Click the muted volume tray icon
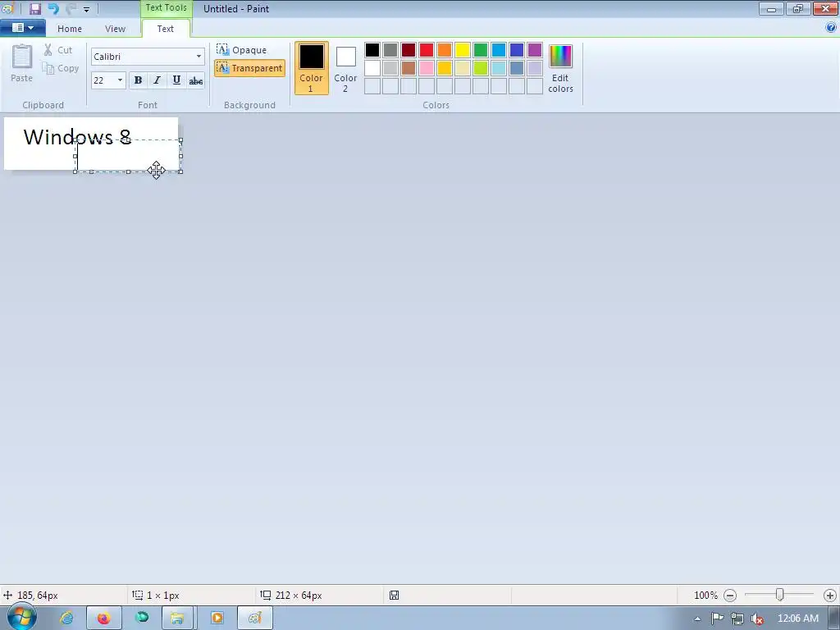840x630 pixels. 757,619
